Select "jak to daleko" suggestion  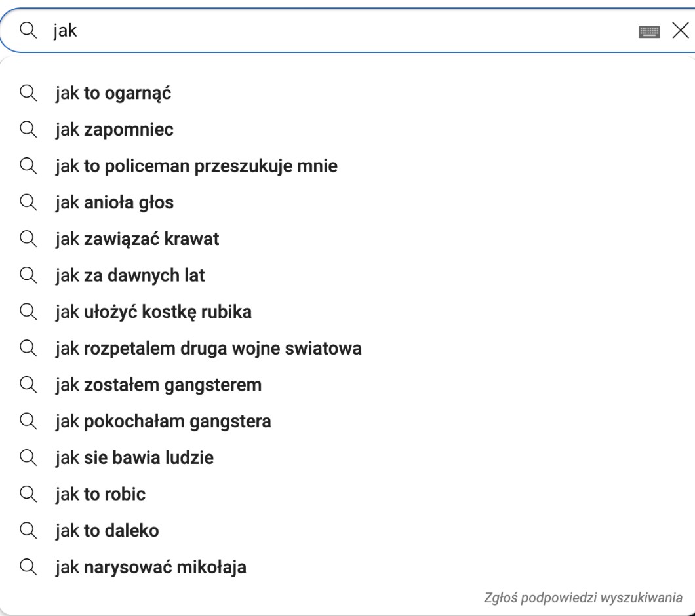[x=107, y=530]
